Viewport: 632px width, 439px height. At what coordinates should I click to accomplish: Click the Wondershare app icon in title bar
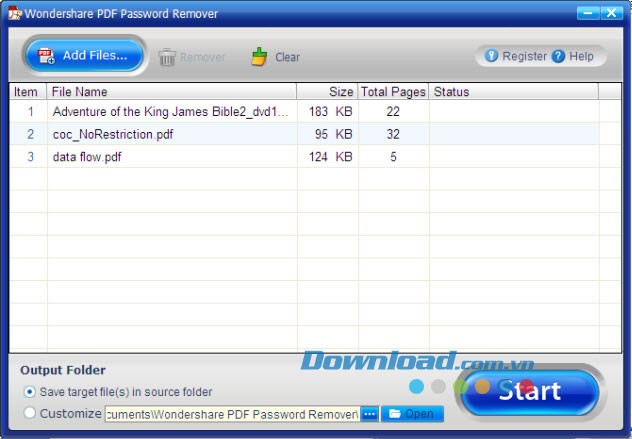(15, 13)
